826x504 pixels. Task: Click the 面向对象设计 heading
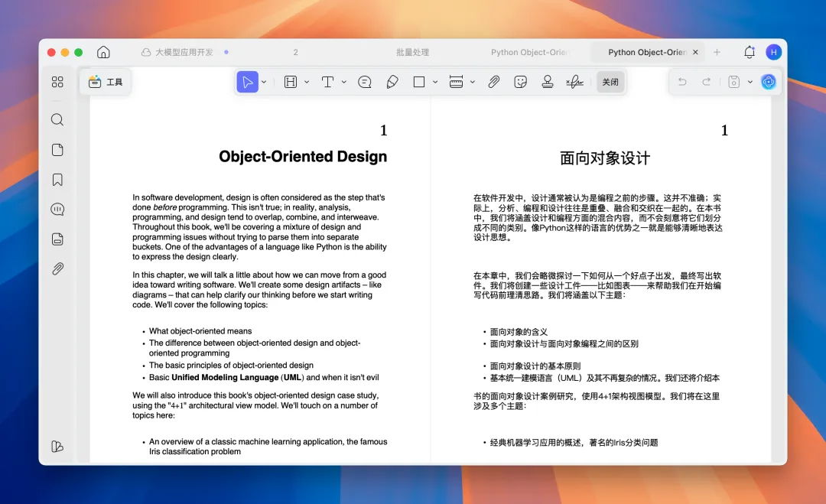tap(605, 158)
